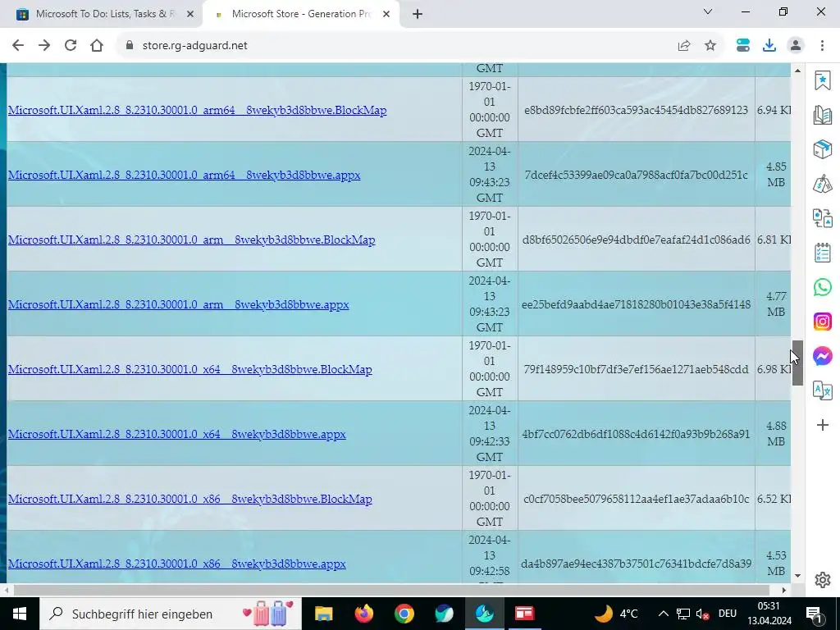Screen dimensions: 840x630
Task: Click the muted volume tray icon
Action: click(702, 614)
